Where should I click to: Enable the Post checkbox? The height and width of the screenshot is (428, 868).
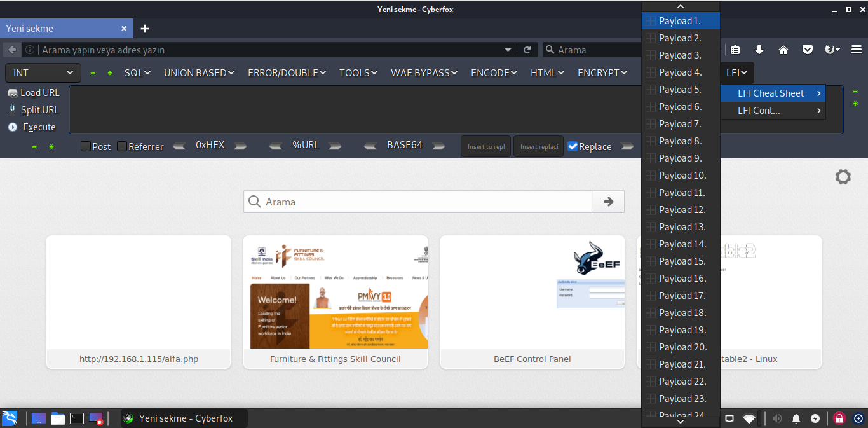(x=86, y=146)
